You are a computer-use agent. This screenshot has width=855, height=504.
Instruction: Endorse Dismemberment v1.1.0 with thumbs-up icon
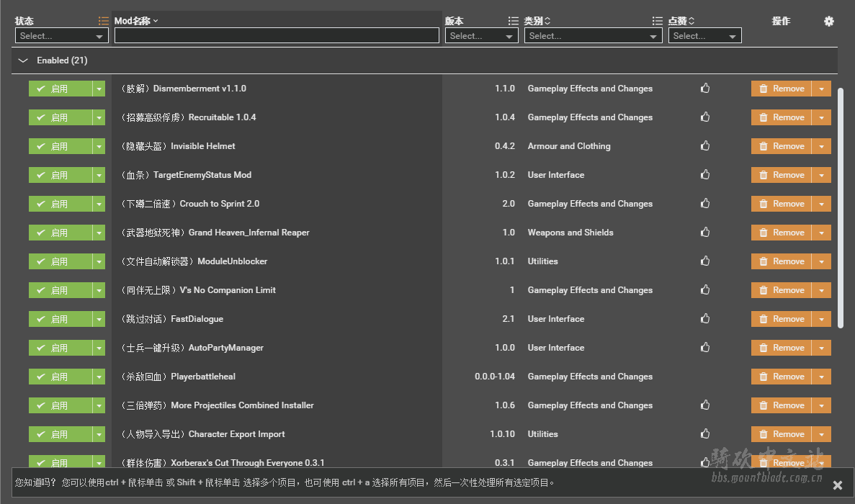(705, 89)
